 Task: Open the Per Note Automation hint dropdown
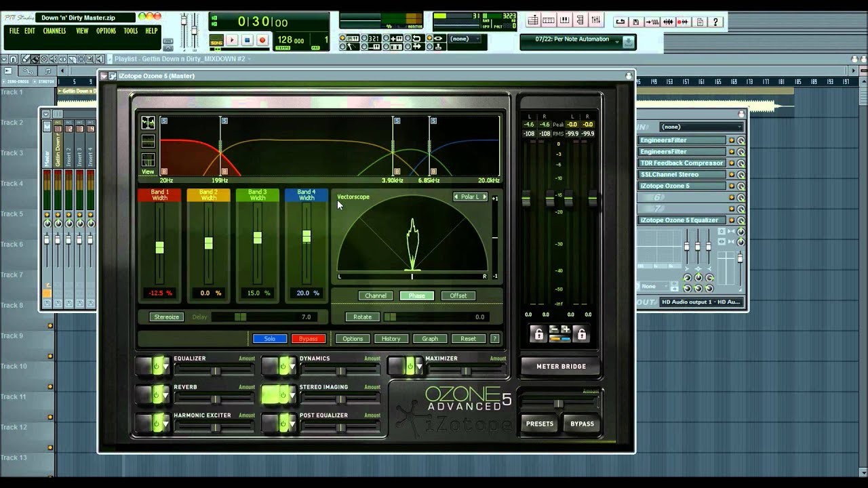[618, 41]
